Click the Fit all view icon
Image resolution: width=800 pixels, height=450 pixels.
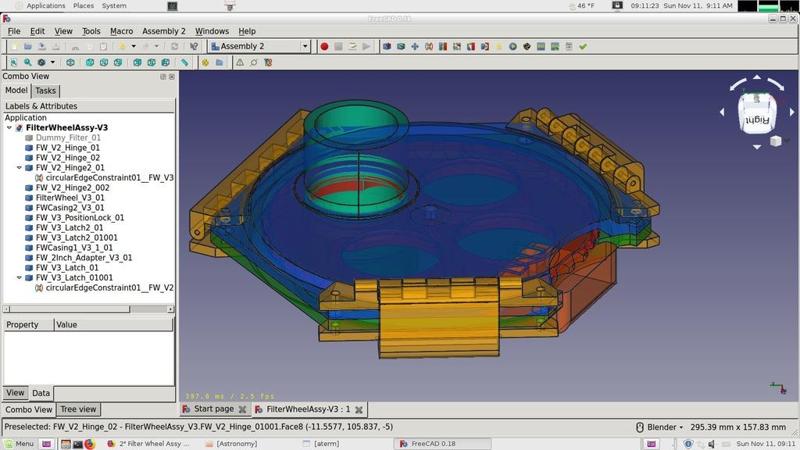pos(14,62)
